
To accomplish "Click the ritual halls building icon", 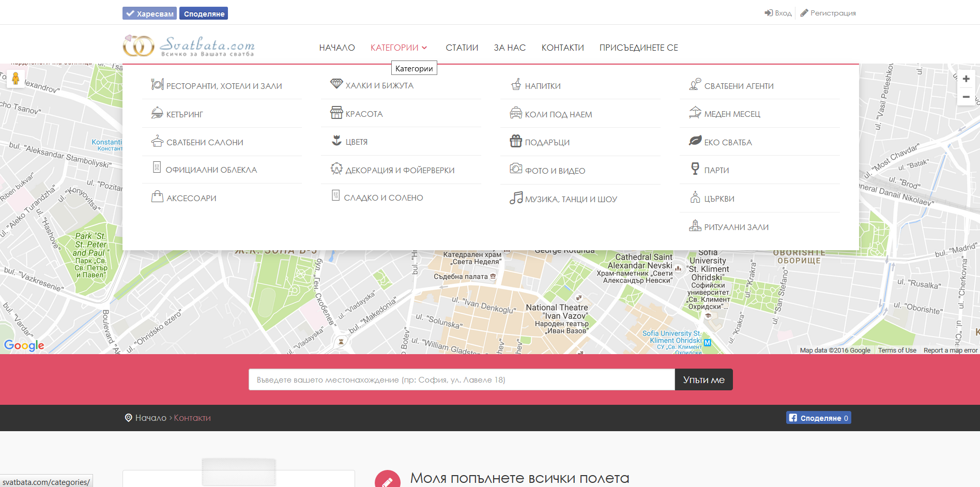I will 695,225.
